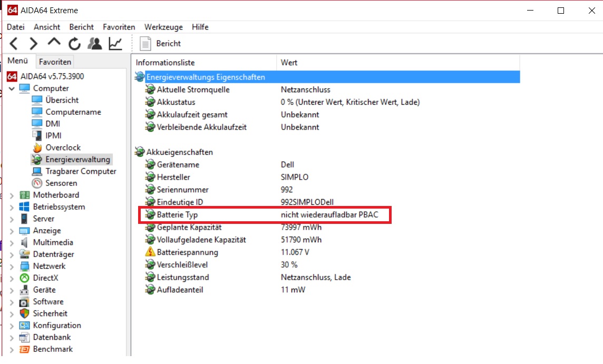Expand the DirectX tree node
Viewport: 603px width, 364px height.
coord(12,278)
